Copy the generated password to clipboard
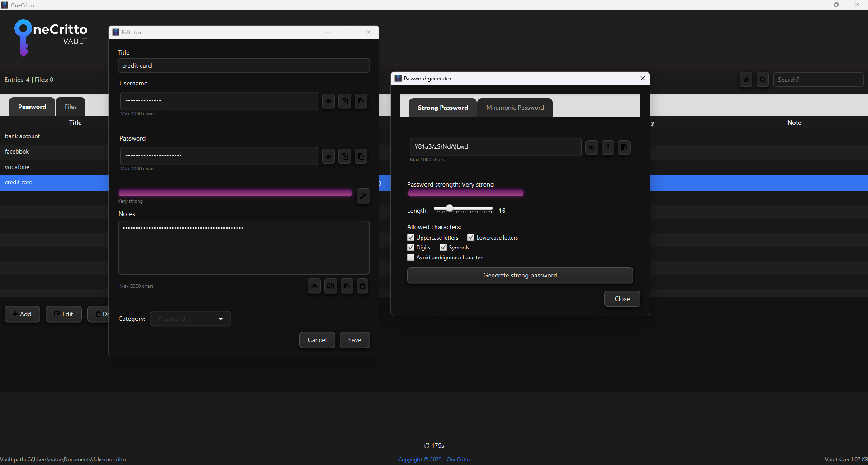Screen dimensions: 868x465 (x=607, y=147)
